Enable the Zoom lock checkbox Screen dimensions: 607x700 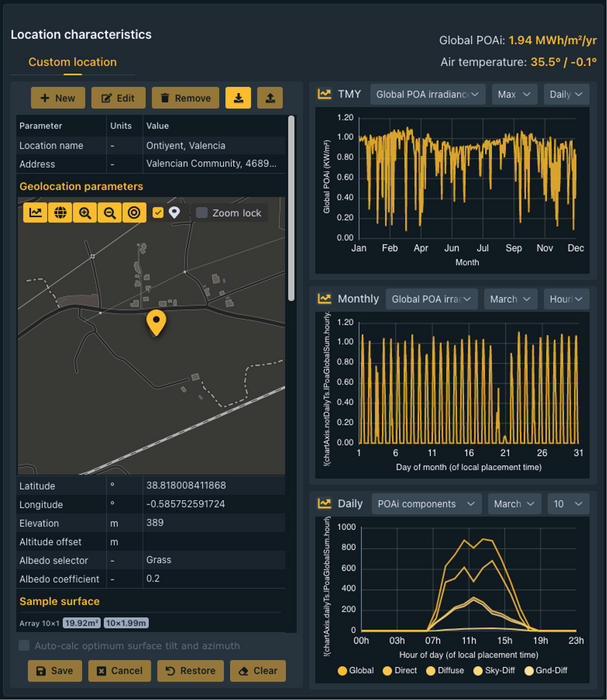pyautogui.click(x=202, y=213)
